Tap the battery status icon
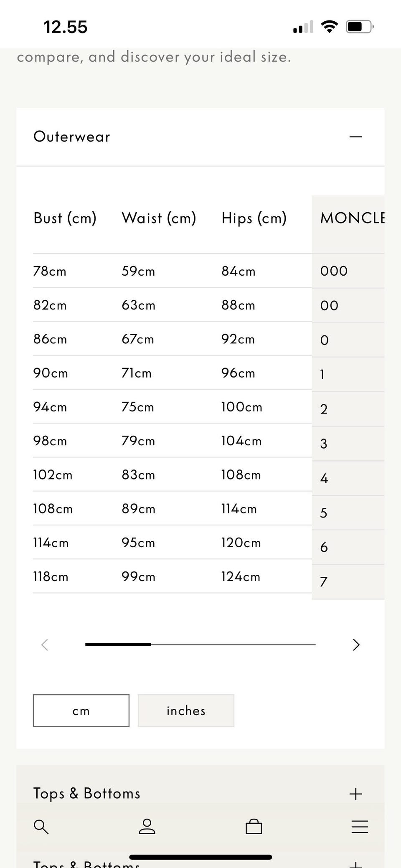 click(359, 27)
